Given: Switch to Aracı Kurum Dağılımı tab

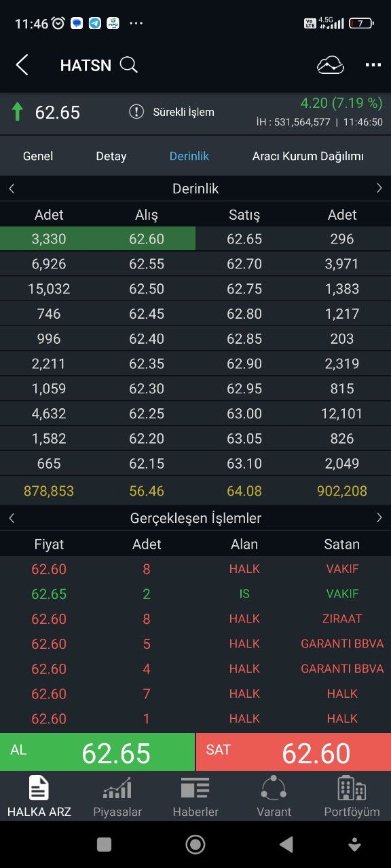Looking at the screenshot, I should pos(308,156).
